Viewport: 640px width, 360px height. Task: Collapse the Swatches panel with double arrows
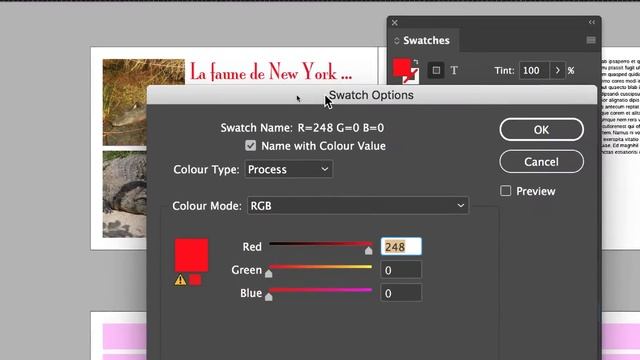tap(592, 22)
